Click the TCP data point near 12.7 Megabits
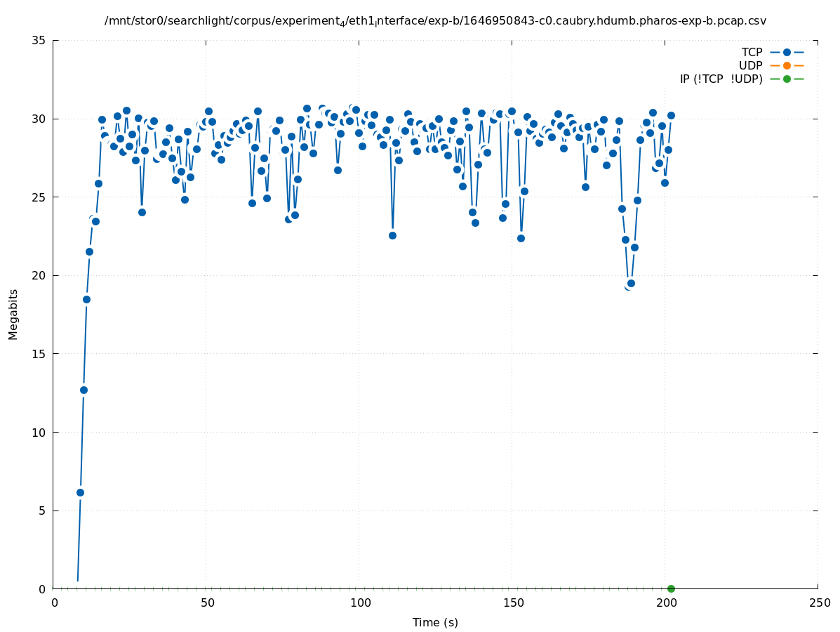Viewport: 840px width, 632px height. pyautogui.click(x=84, y=390)
